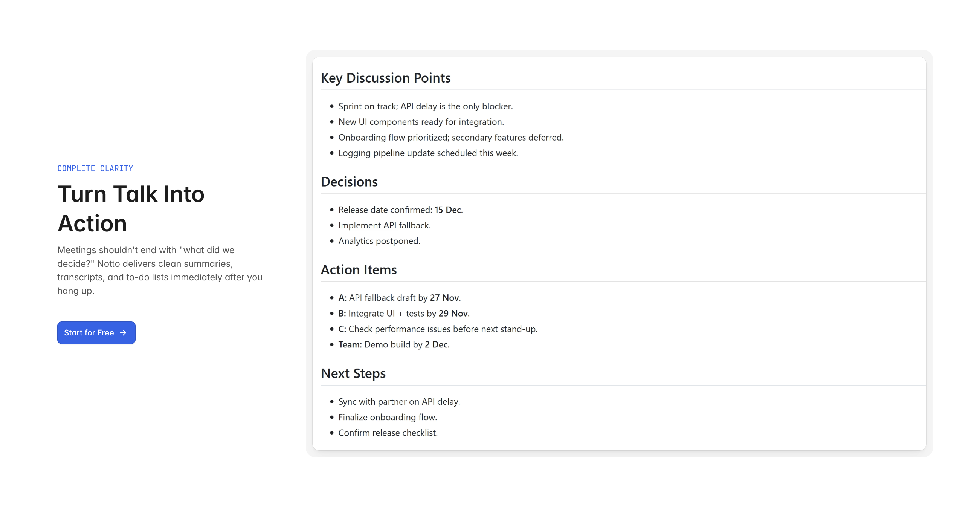Select the Release date confirmed line
This screenshot has width=980, height=508.
(400, 210)
